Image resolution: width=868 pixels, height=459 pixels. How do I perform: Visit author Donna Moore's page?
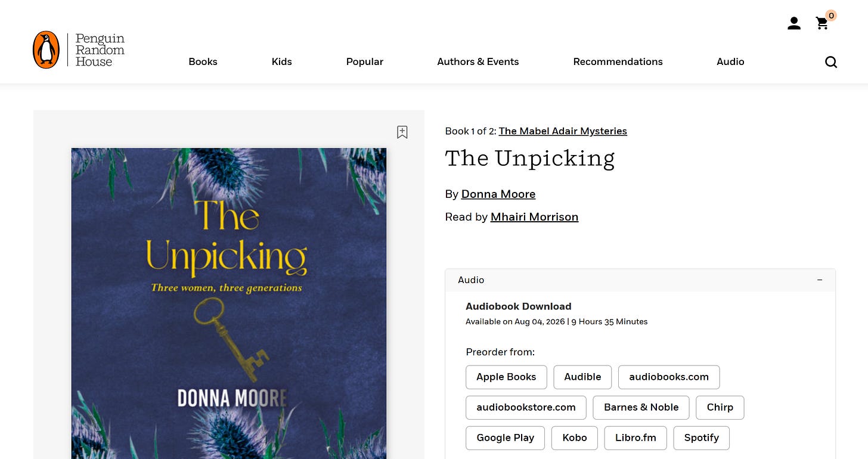coord(498,194)
